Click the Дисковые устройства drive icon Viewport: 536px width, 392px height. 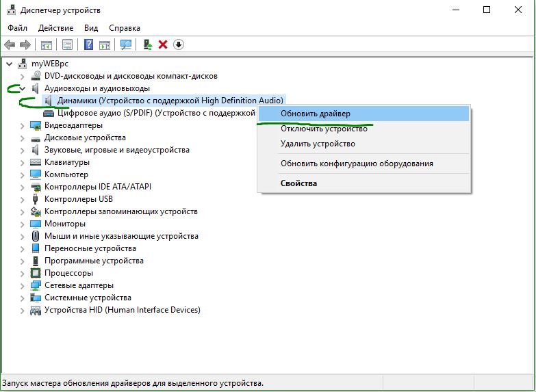(36, 138)
